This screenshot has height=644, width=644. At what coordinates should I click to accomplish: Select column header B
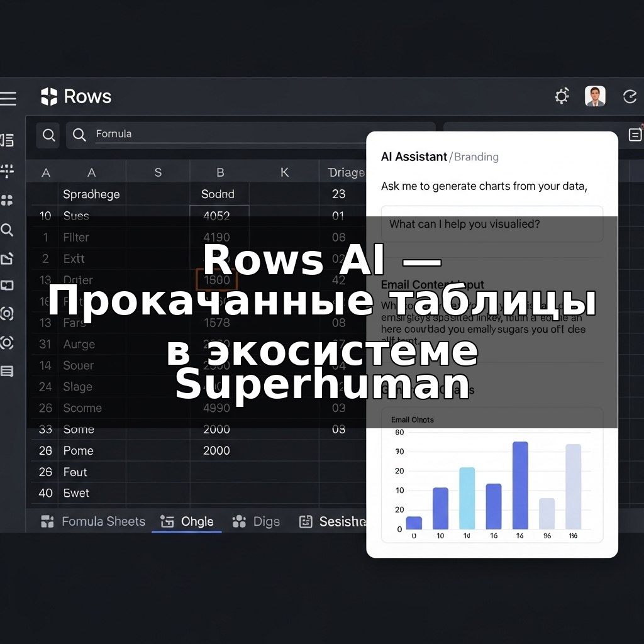tap(220, 172)
